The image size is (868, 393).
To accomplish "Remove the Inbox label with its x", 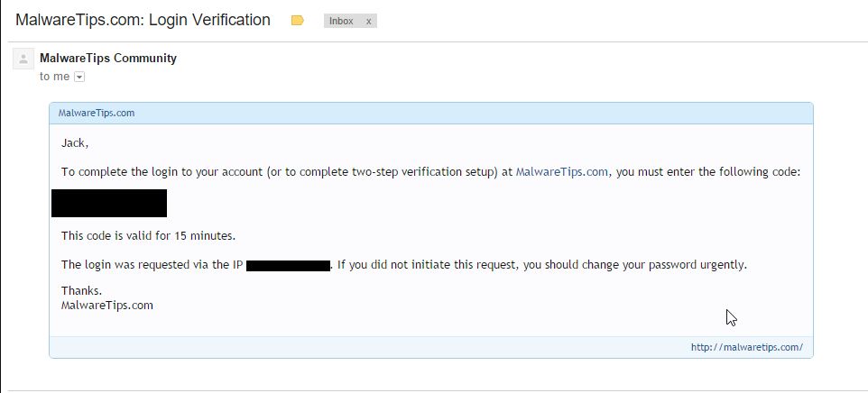I will [x=368, y=21].
